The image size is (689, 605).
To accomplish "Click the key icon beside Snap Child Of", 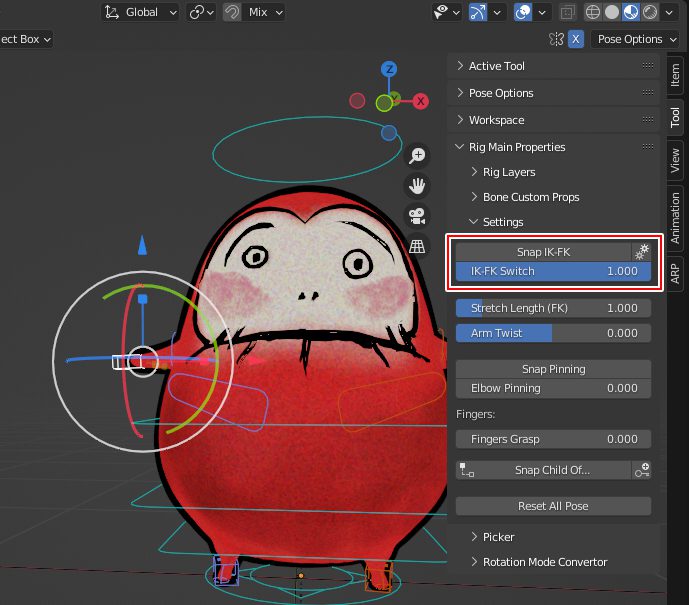I will pos(642,469).
